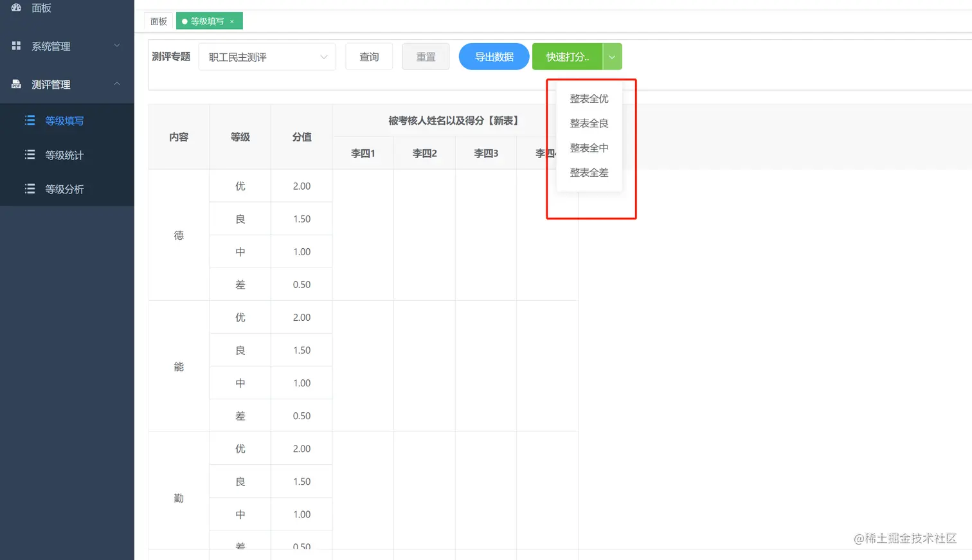Viewport: 972px width, 560px height.
Task: Click the 勤 content cell
Action: 179,498
